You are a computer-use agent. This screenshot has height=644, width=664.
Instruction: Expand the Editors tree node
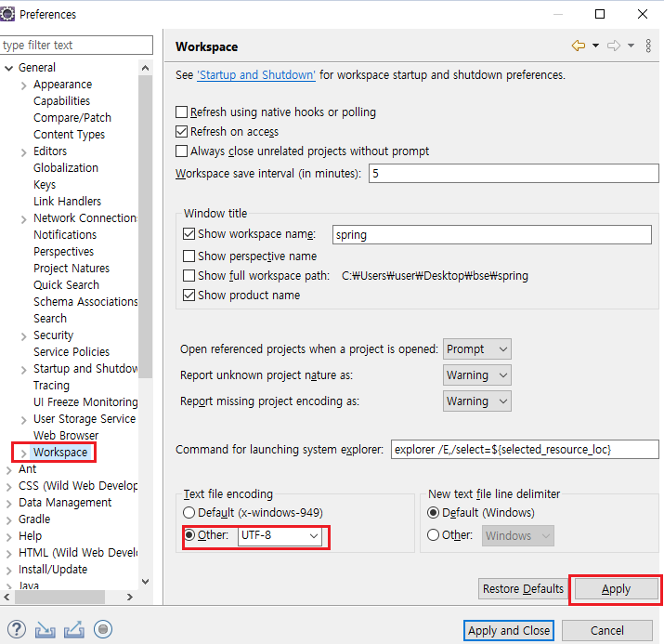pyautogui.click(x=24, y=152)
